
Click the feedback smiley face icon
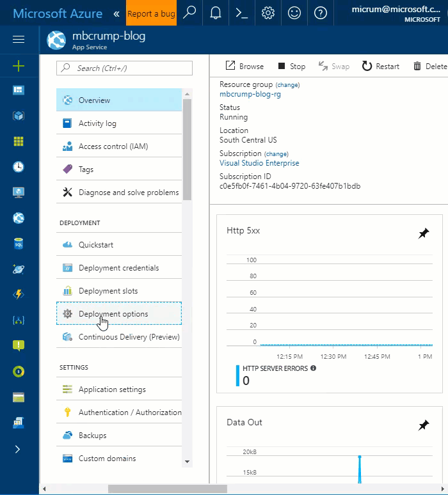pos(294,13)
